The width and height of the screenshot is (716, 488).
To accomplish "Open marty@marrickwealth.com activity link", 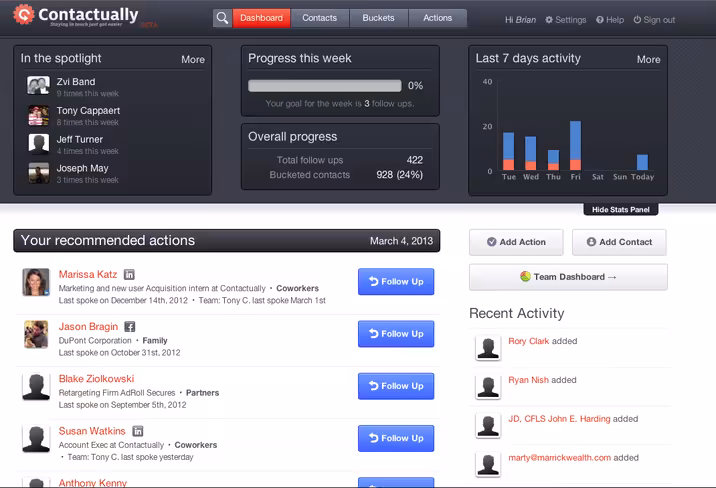I will [x=559, y=457].
